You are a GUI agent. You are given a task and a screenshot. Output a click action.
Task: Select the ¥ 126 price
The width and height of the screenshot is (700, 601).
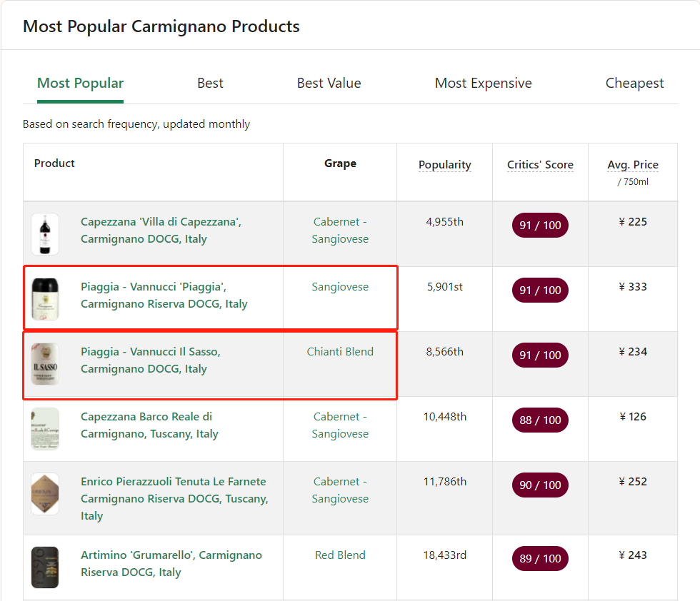coord(633,417)
